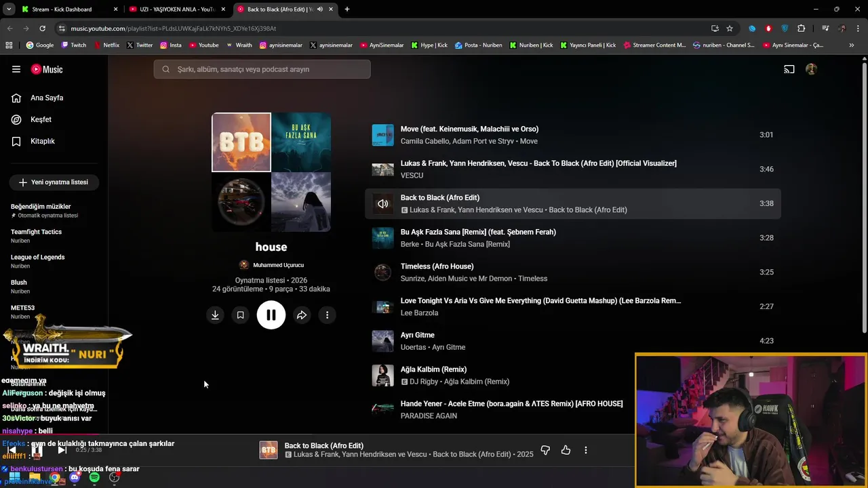
Task: Open the Lee Barzola artist link
Action: (419, 313)
